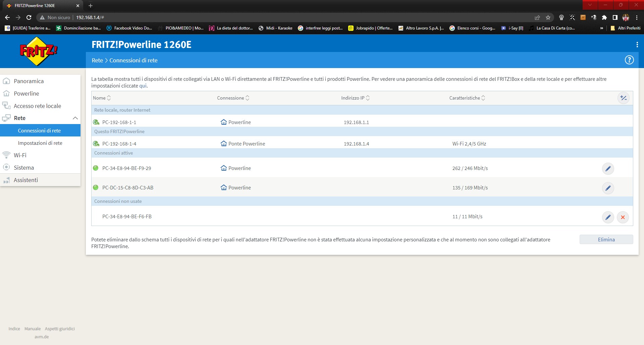Image resolution: width=644 pixels, height=345 pixels.
Task: Open the Manuale footer link
Action: pos(33,329)
